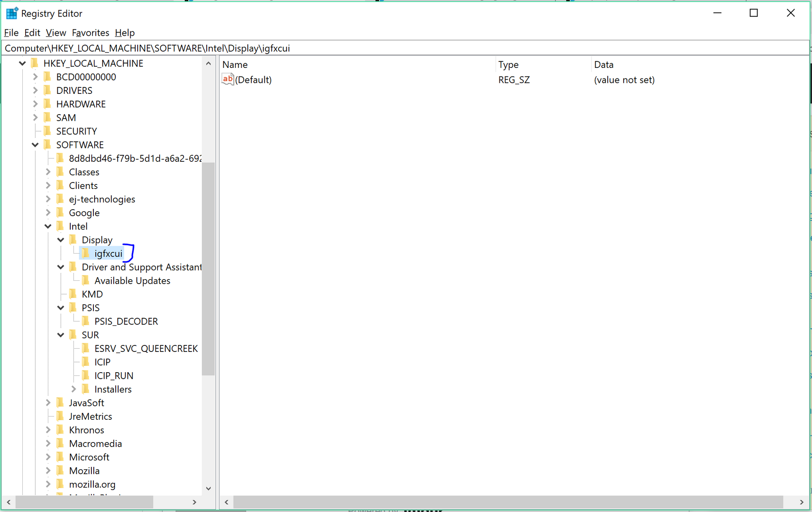Collapse the Driver and Support Assistant key
This screenshot has height=512, width=812.
pyautogui.click(x=61, y=267)
